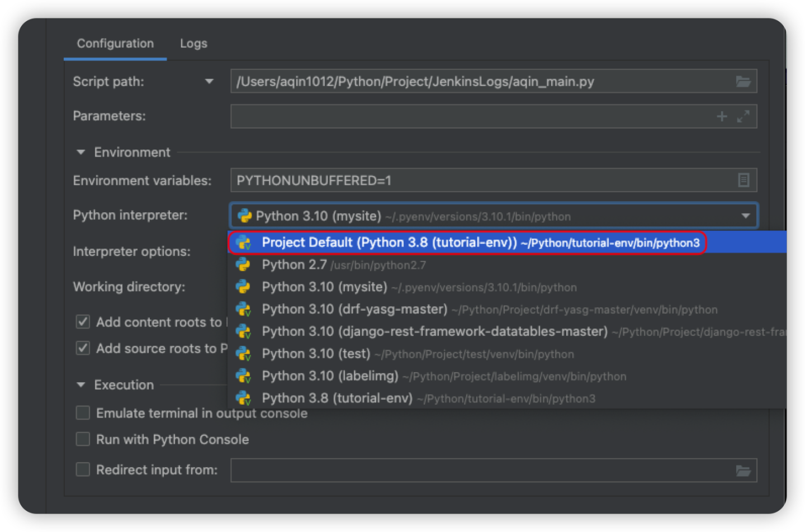Click Python icon beside Python 2.7
The image size is (805, 532).
243,264
